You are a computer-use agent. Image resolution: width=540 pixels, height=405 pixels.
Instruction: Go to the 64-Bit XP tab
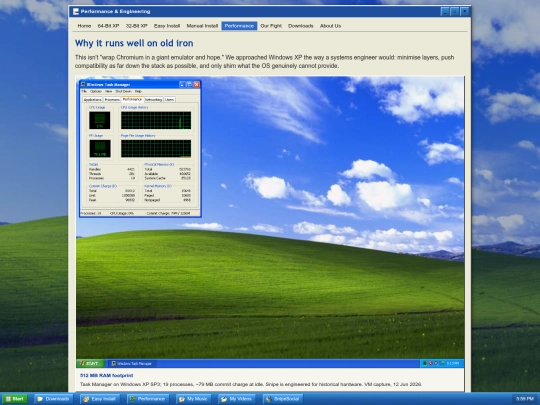click(x=108, y=26)
